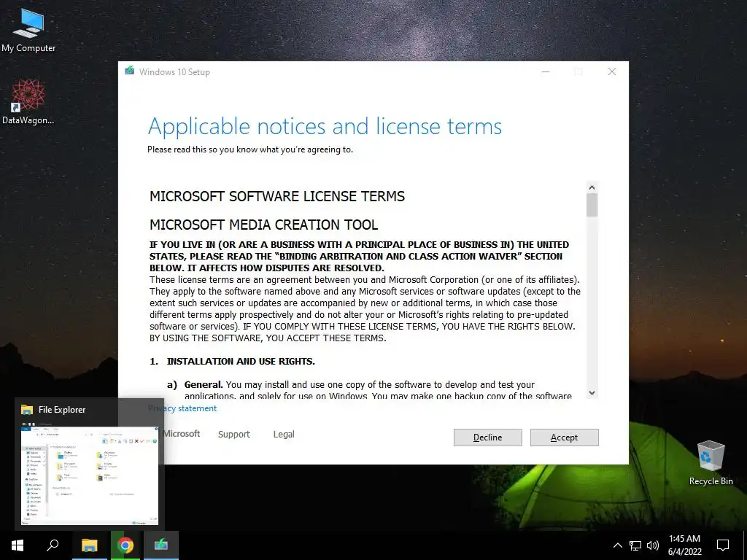Click the license scrollbar down arrow

click(x=592, y=393)
